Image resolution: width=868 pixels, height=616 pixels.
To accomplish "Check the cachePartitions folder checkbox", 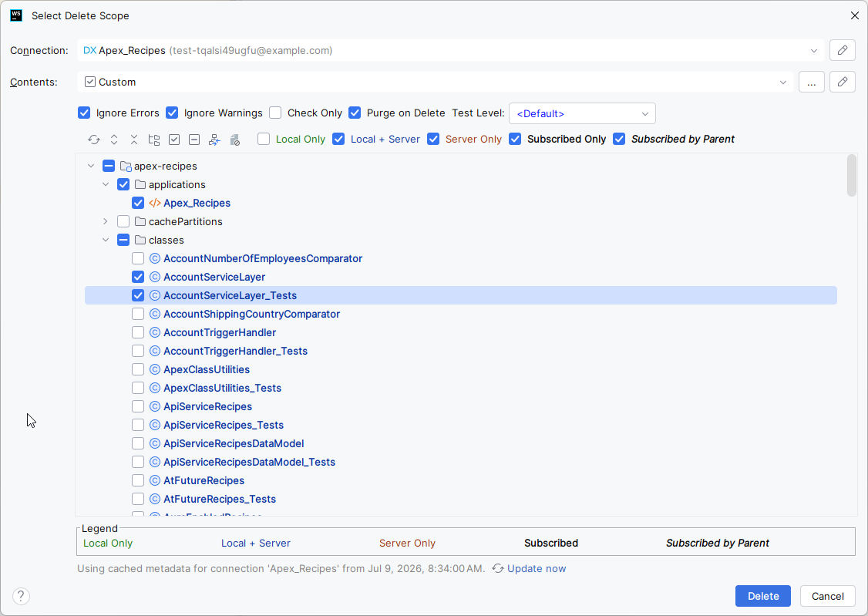I will pos(123,221).
